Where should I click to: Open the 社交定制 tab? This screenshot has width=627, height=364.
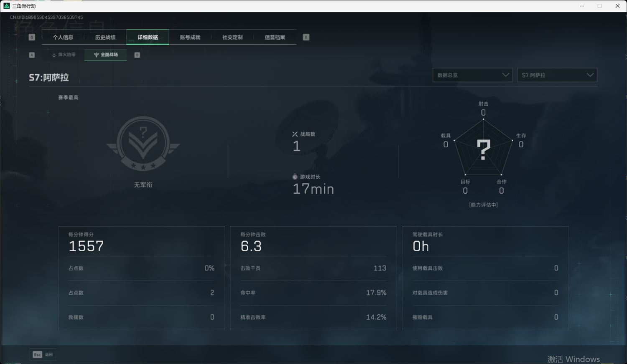pos(232,37)
